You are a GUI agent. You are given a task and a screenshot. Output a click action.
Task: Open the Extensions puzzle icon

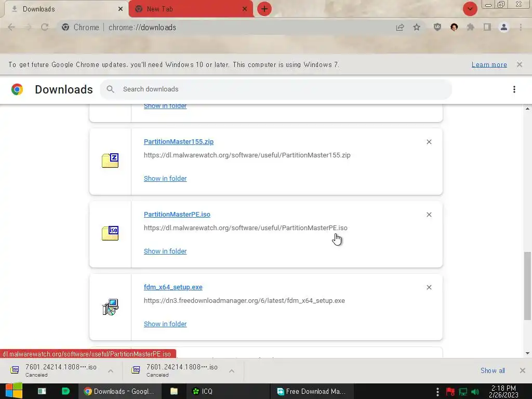pyautogui.click(x=471, y=27)
